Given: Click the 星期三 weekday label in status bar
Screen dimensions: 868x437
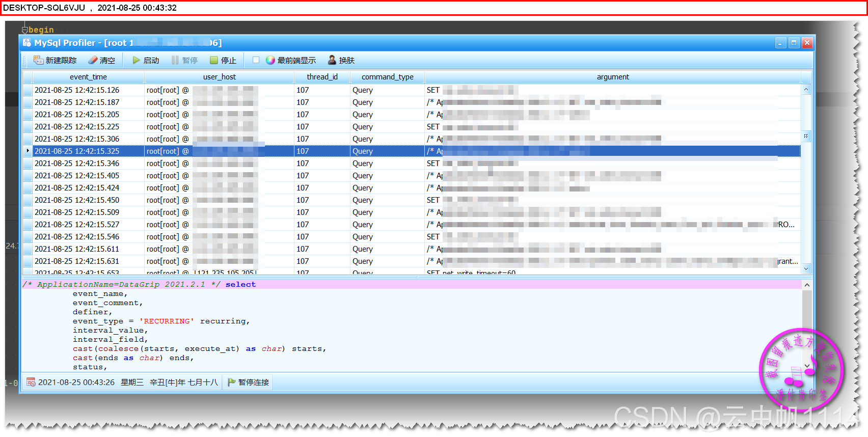Looking at the screenshot, I should pos(132,382).
